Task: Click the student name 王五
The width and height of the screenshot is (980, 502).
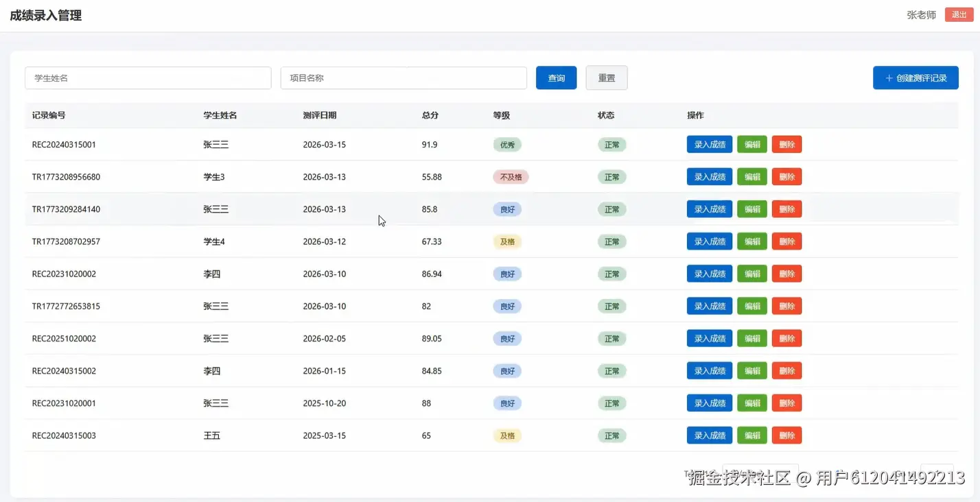Action: [x=212, y=435]
